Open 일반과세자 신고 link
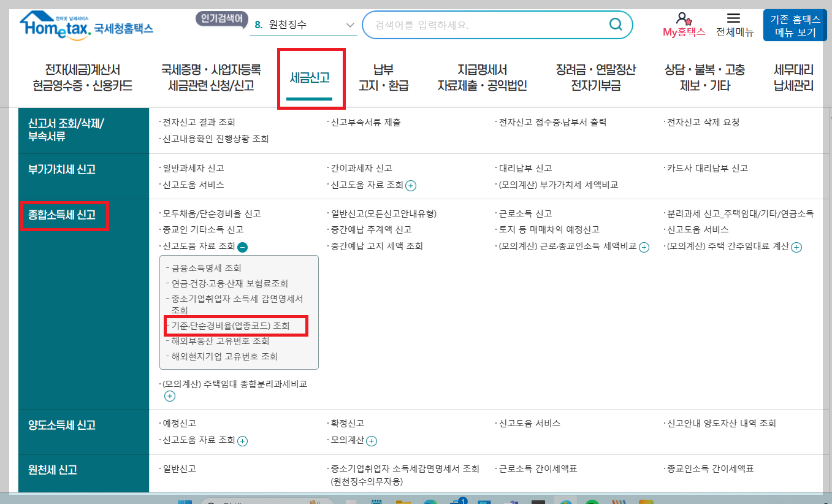 193,168
